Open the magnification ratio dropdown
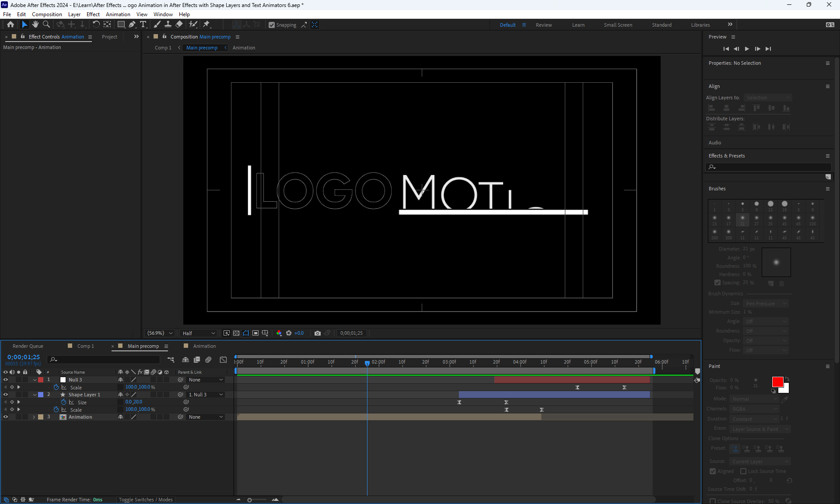 [160, 333]
